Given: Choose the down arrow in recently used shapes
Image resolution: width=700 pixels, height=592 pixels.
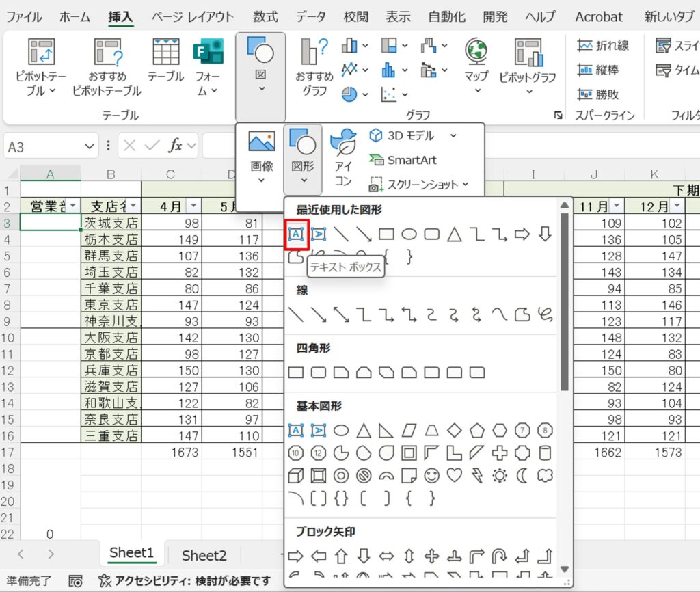Looking at the screenshot, I should coord(545,234).
